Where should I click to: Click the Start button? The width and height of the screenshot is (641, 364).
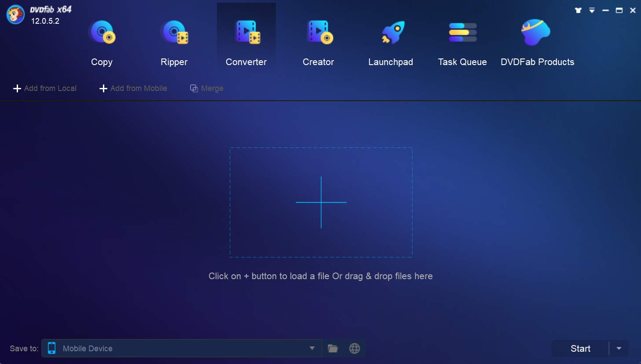pos(580,348)
